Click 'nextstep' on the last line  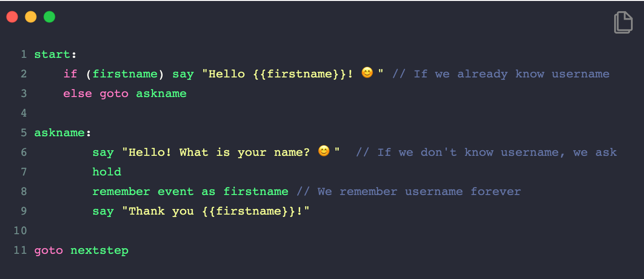tap(99, 251)
